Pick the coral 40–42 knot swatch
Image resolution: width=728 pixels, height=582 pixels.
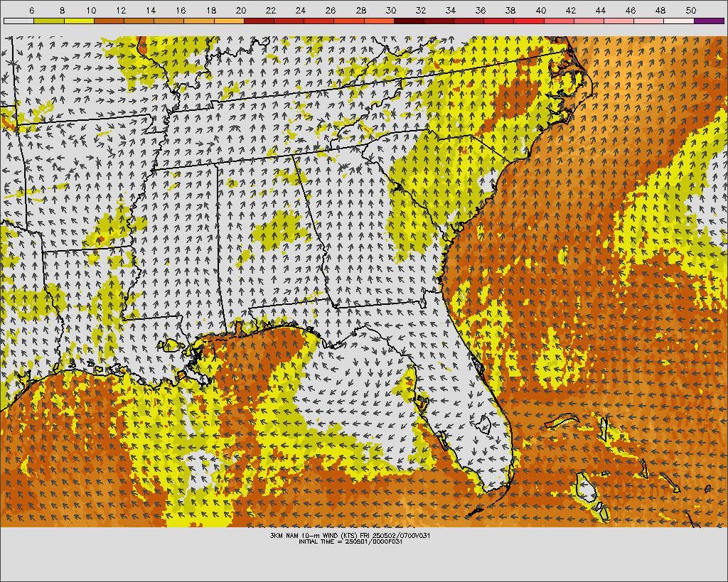(559, 21)
